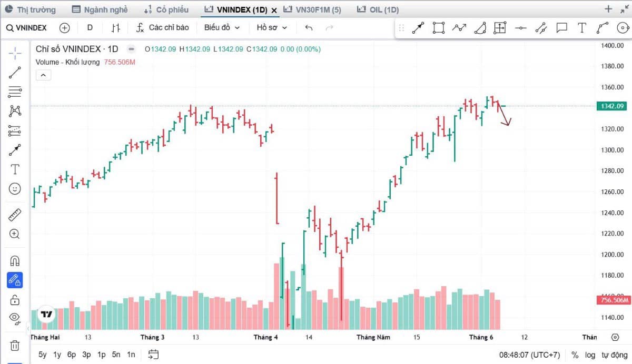The height and width of the screenshot is (364, 632).
Task: Open the Ngành nghề tab
Action: [100, 9]
